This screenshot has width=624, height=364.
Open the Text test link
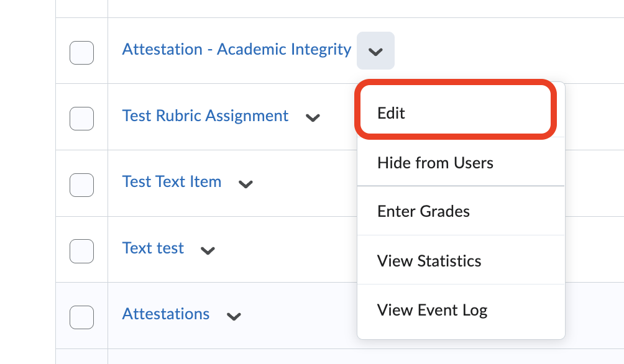[x=153, y=248]
